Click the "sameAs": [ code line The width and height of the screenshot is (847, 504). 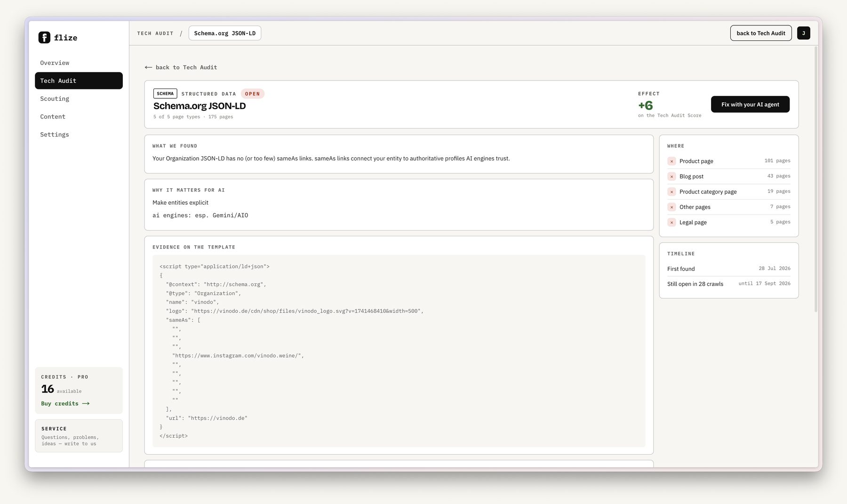[183, 320]
